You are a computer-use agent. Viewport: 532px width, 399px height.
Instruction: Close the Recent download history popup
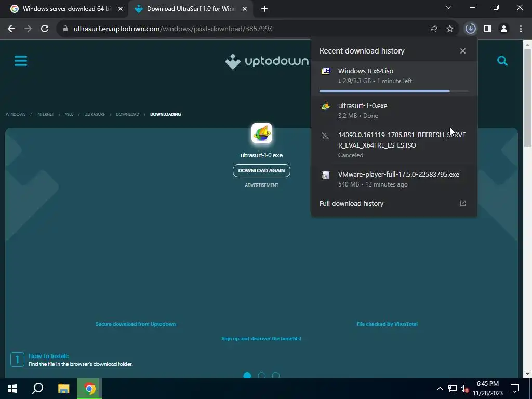pyautogui.click(x=463, y=51)
